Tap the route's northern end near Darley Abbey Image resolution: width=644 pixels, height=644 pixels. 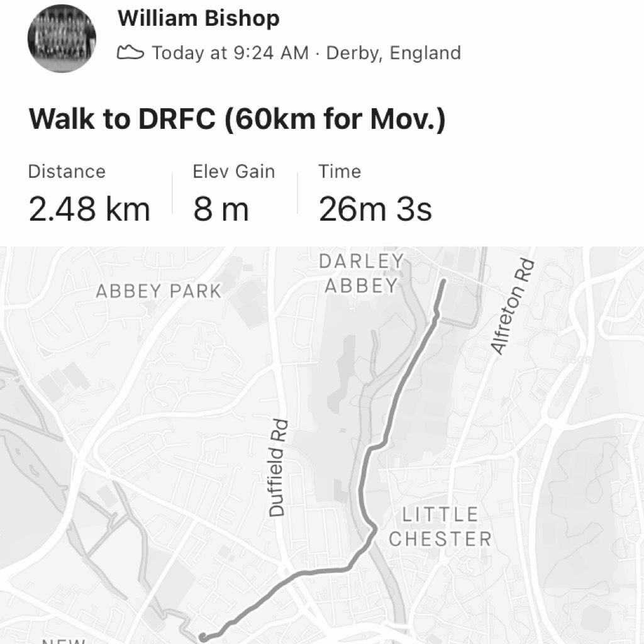click(x=443, y=282)
